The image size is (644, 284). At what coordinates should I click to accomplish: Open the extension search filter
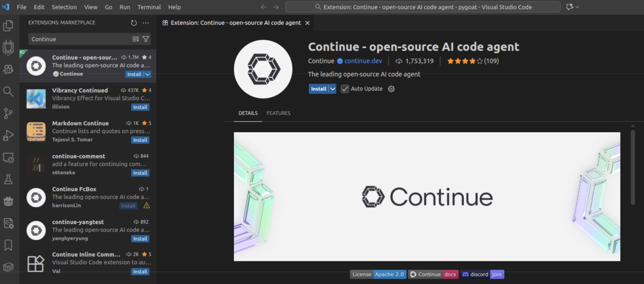point(146,39)
